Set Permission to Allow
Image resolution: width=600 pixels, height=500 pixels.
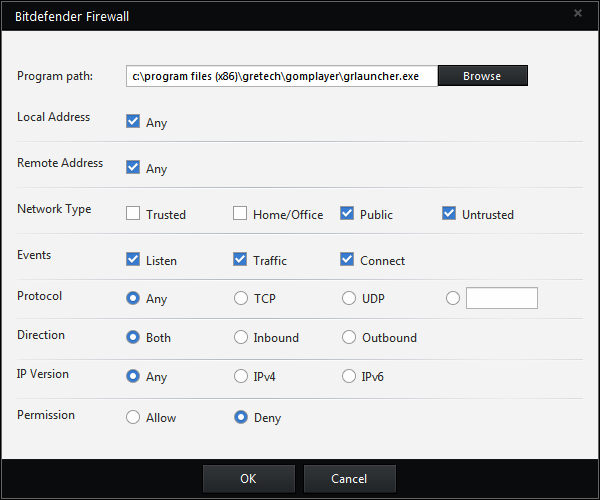133,417
